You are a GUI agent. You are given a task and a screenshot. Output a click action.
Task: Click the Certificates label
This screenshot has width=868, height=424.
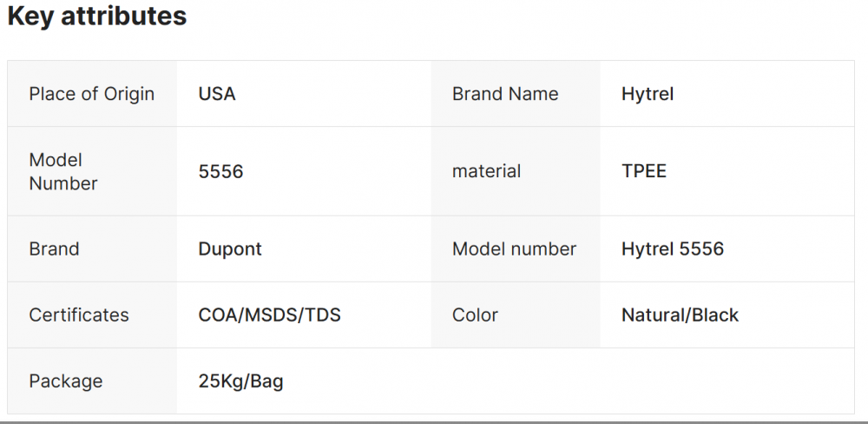click(79, 315)
